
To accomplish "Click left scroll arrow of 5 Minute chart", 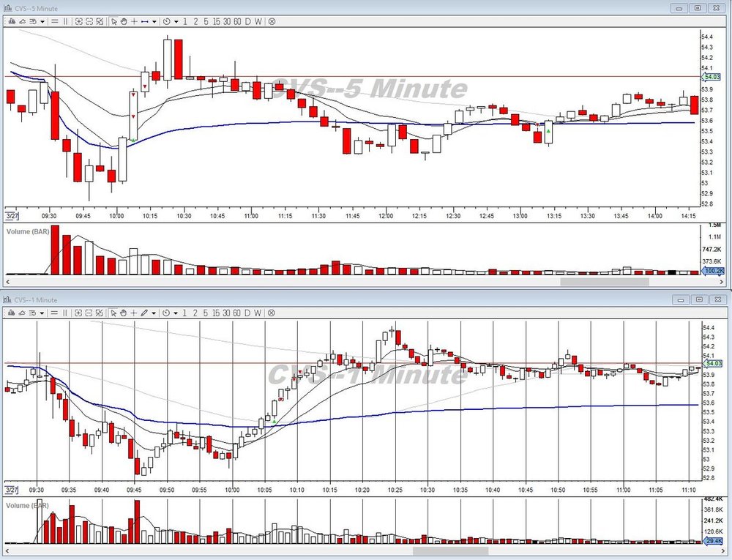I will point(7,282).
